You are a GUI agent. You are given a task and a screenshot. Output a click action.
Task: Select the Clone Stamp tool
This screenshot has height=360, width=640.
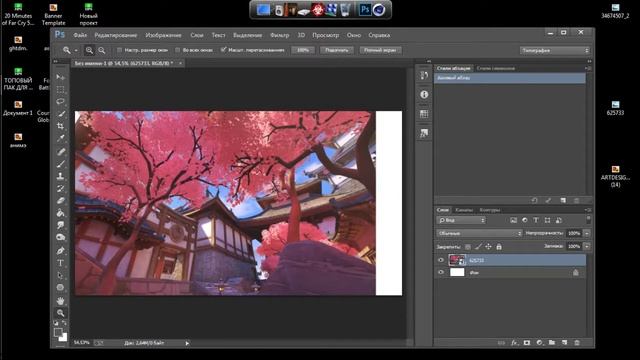(x=60, y=176)
